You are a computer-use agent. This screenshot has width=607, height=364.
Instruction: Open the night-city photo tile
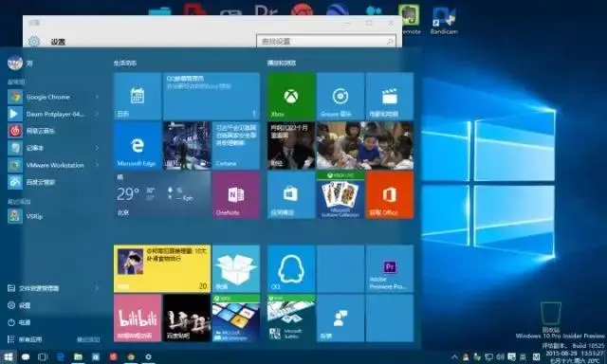point(187,145)
